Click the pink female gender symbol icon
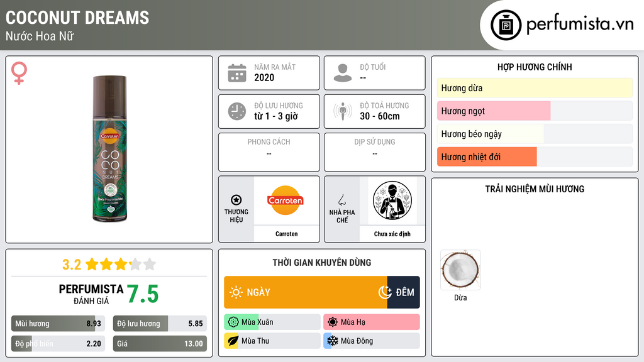The width and height of the screenshot is (644, 362). pyautogui.click(x=19, y=73)
